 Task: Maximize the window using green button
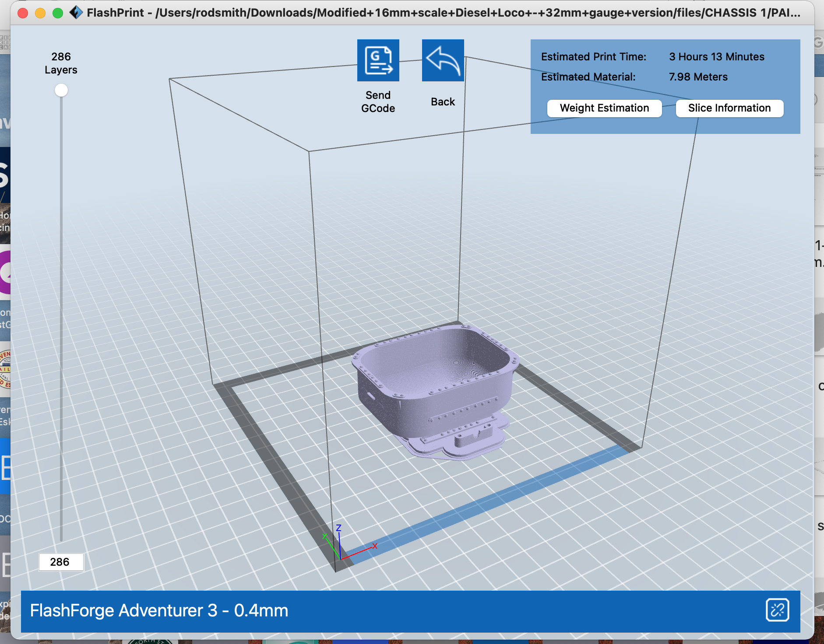(x=58, y=13)
